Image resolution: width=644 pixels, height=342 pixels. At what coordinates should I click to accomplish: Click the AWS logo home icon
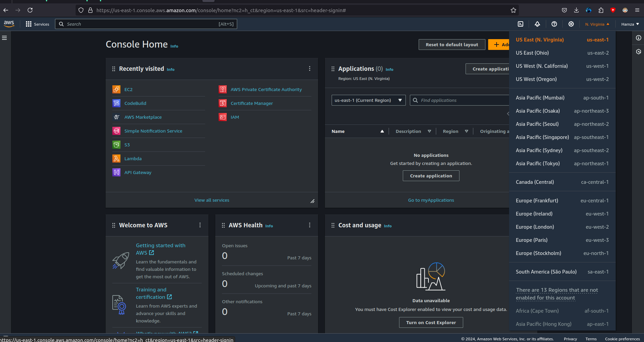[9, 24]
